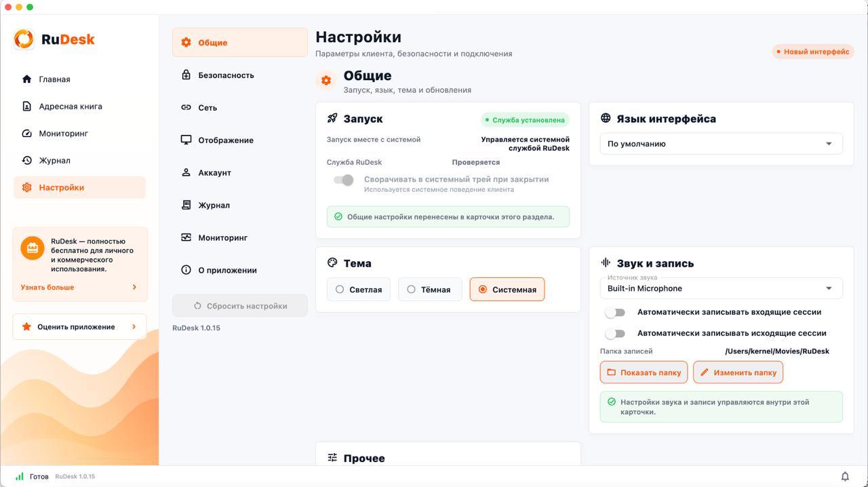Switch to Отображение settings tab
Screen dimensions: 868x487
[x=240, y=140]
